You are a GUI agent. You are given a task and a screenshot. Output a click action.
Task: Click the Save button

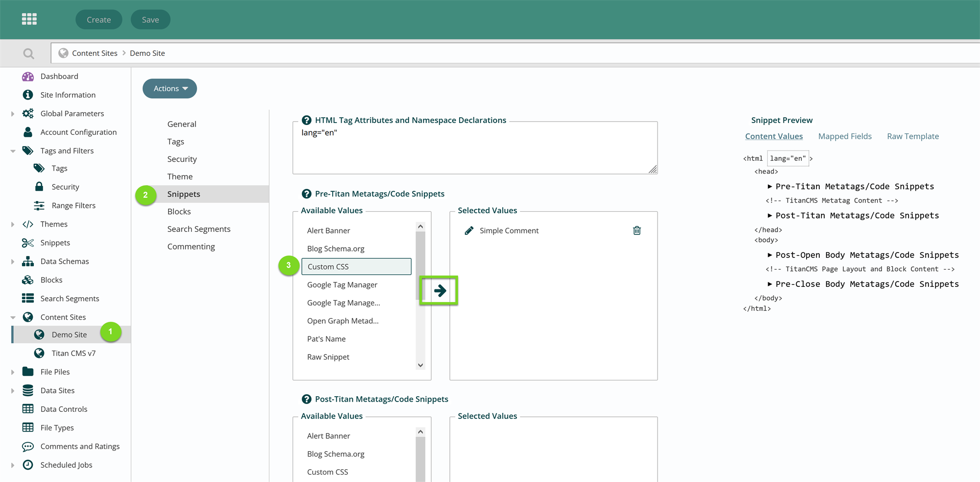click(x=150, y=20)
